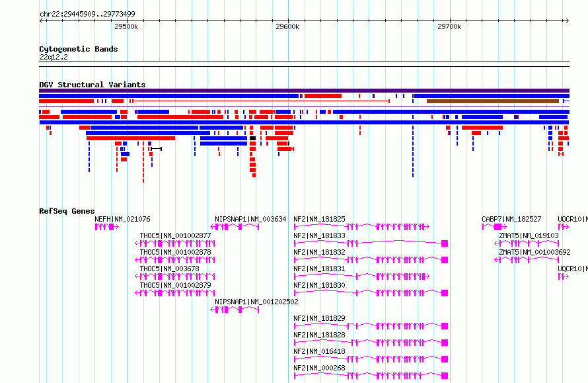The height and width of the screenshot is (383, 588).
Task: Click the CABP7 gene structure glyph
Action: coord(494,227)
